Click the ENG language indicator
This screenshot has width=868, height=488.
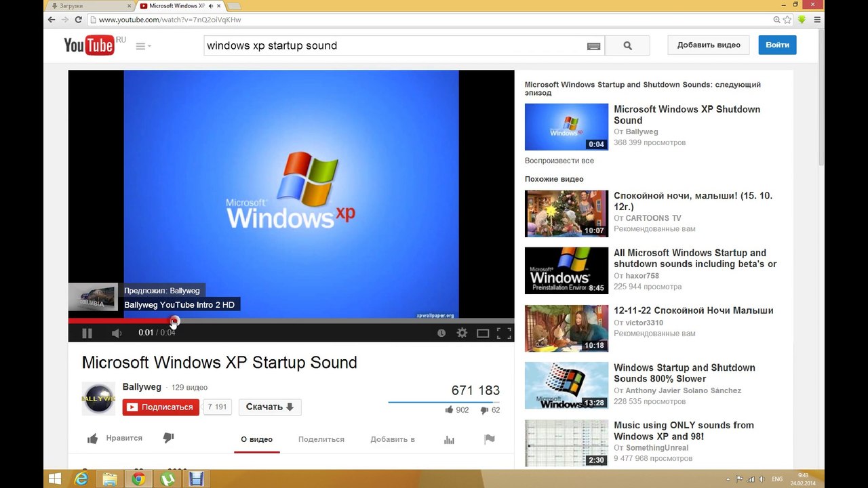[x=777, y=479]
